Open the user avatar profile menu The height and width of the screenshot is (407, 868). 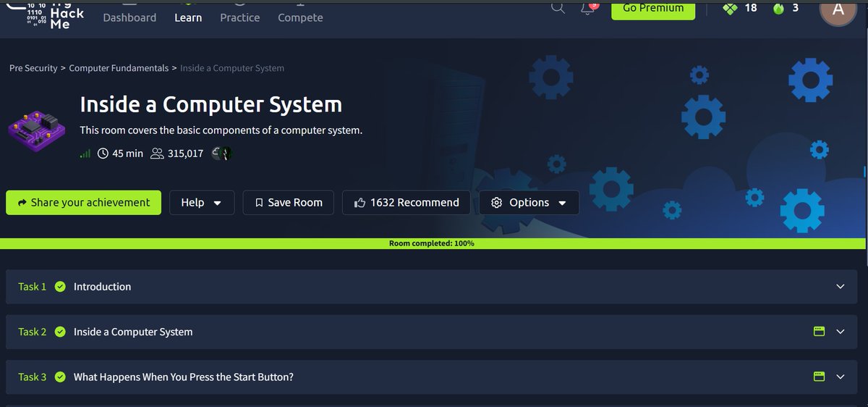(838, 9)
